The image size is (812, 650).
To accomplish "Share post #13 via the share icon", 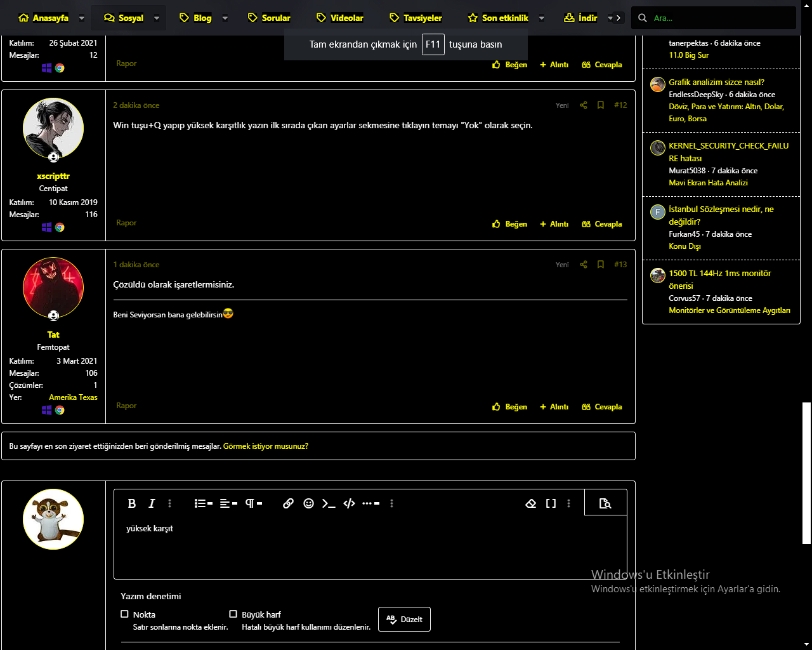I will [x=583, y=265].
